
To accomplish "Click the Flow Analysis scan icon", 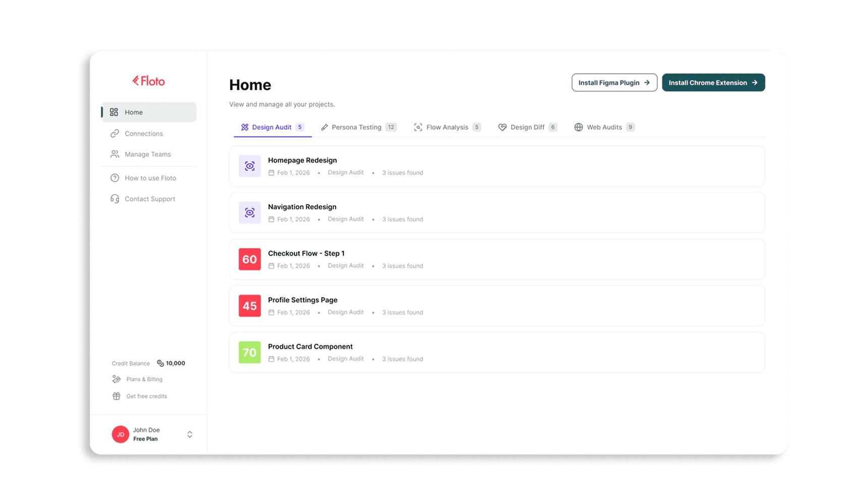I will (418, 127).
